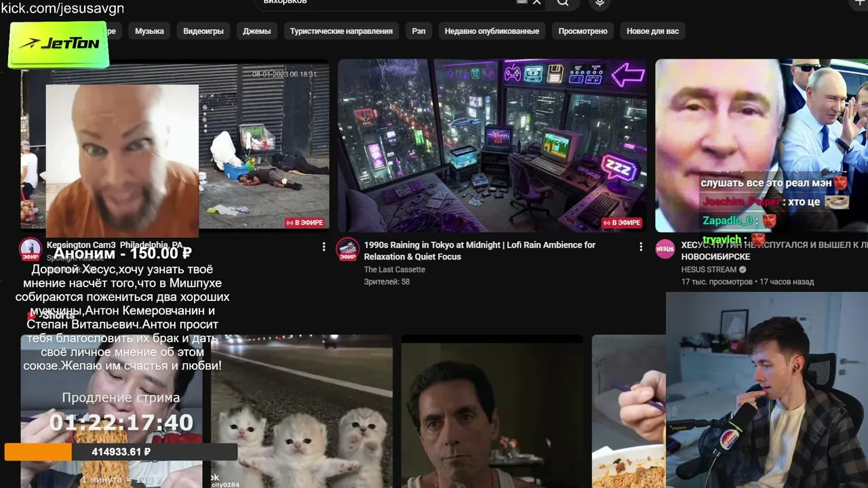868x488 pixels.
Task: Clear the YouTube search box text
Action: click(537, 3)
